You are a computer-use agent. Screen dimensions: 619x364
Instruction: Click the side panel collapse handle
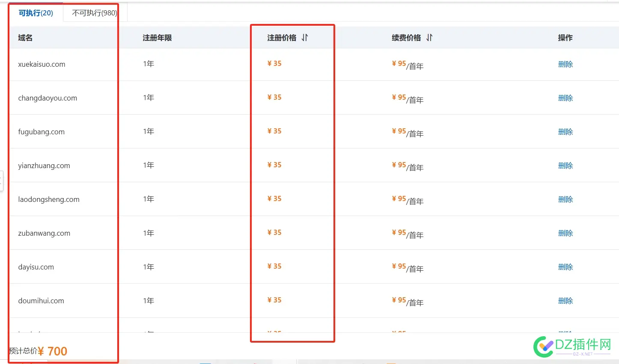pos(1,181)
